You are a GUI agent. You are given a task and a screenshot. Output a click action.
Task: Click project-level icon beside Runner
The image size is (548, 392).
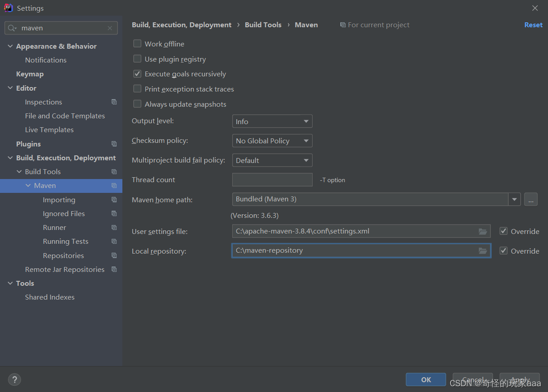(114, 227)
